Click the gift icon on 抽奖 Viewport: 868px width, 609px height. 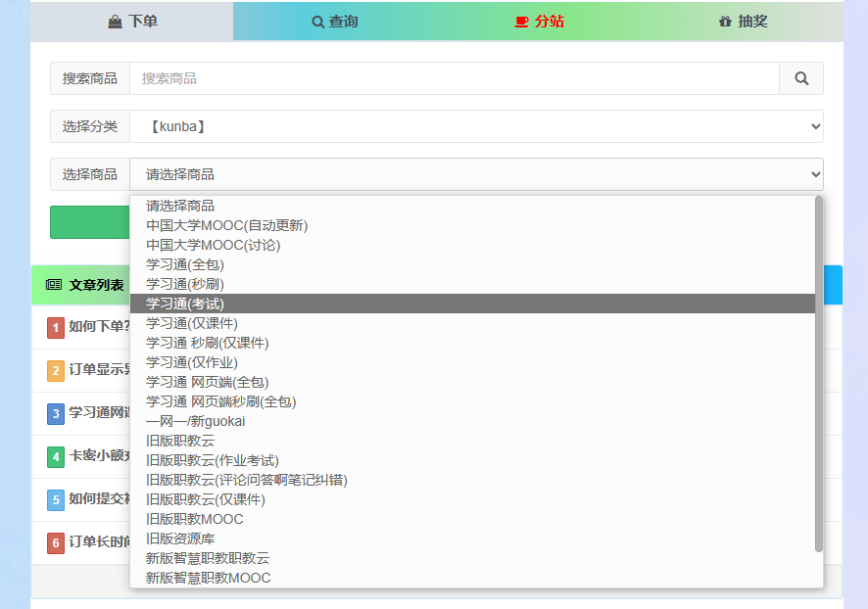point(725,23)
